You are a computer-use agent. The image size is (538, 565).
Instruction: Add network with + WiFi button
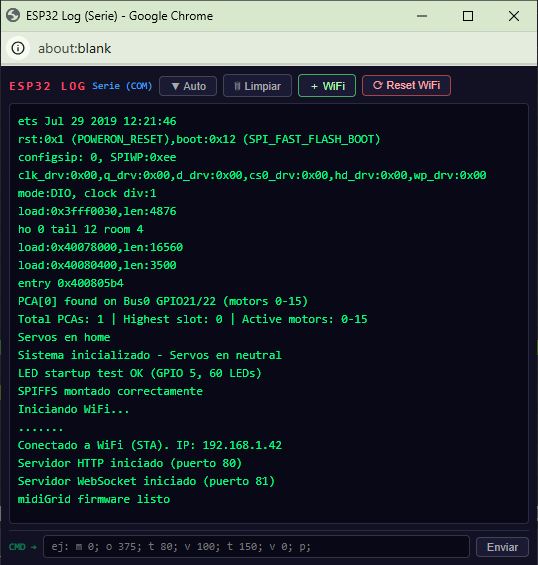327,86
